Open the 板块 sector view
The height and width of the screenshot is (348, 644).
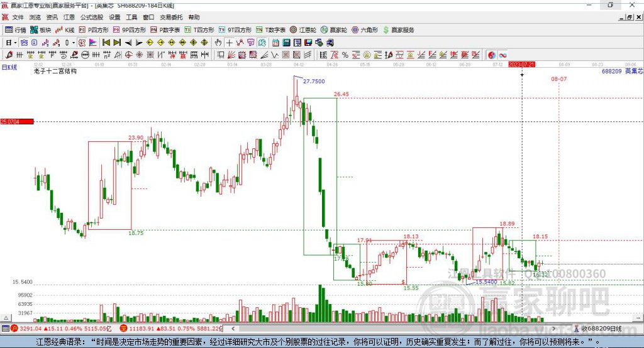(40, 30)
